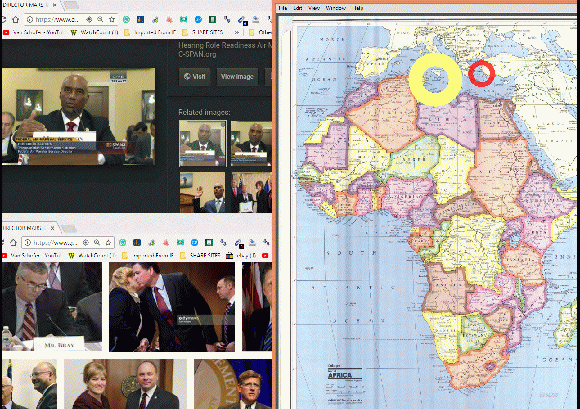Open the first related image thumbnail under Related images

202,143
